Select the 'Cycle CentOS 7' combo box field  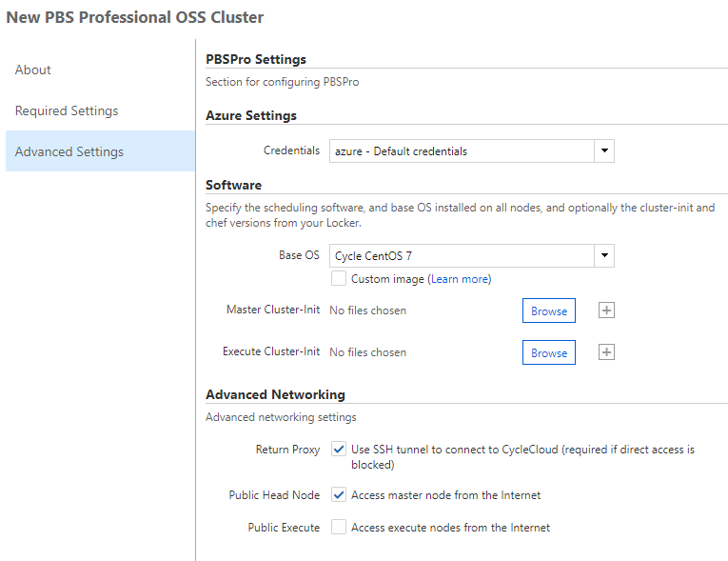pos(461,255)
